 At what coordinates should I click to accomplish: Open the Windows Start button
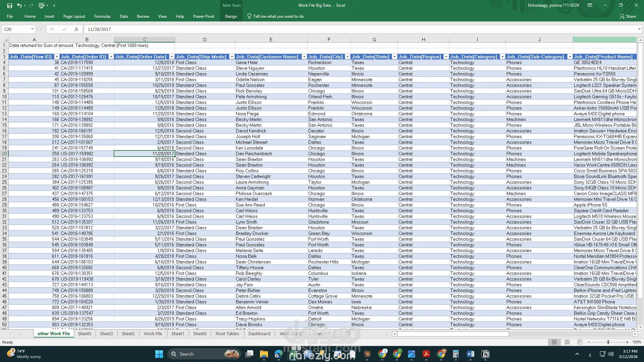pyautogui.click(x=159, y=354)
